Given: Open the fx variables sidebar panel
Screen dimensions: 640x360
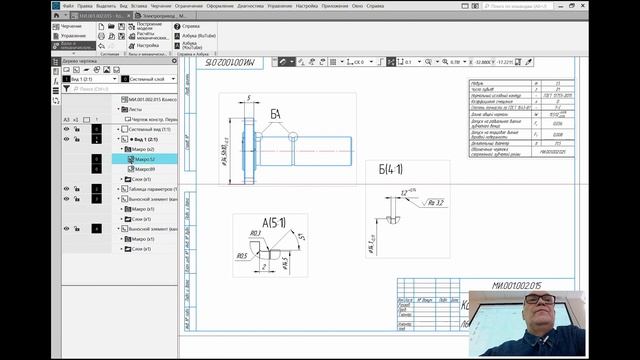Looking at the screenshot, I should [56, 81].
